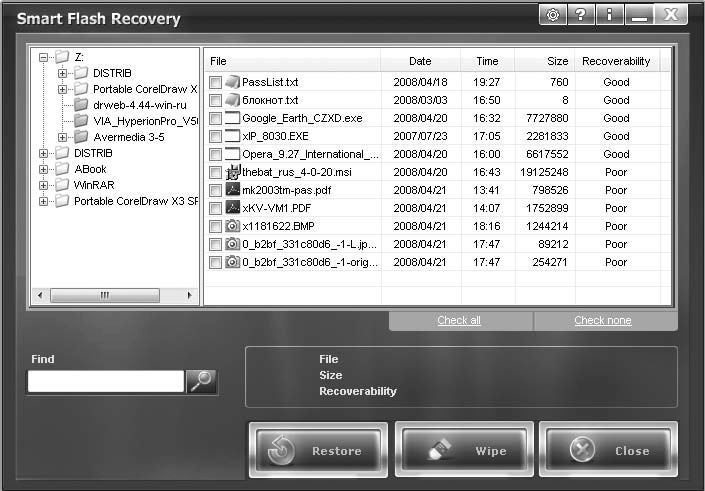Viewport: 705px width, 491px height.
Task: Click the ABook folder icon
Action: [x=62, y=169]
